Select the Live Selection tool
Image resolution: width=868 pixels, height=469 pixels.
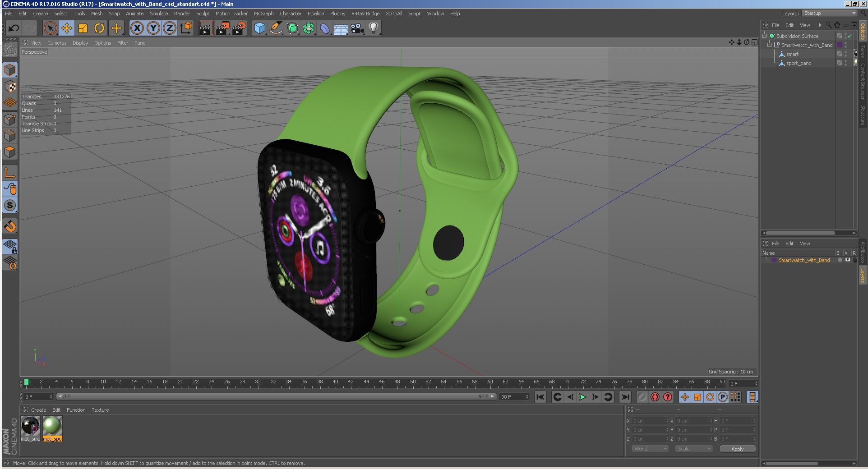tap(51, 28)
